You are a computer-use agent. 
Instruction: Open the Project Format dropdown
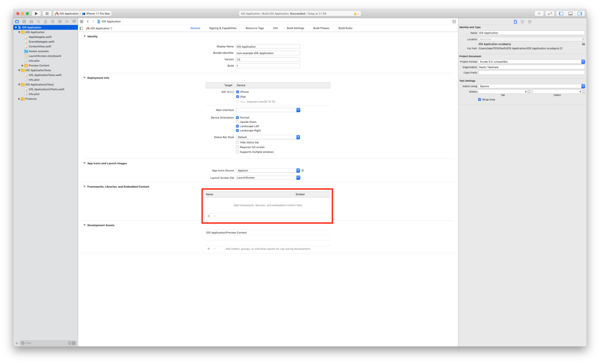pos(531,61)
